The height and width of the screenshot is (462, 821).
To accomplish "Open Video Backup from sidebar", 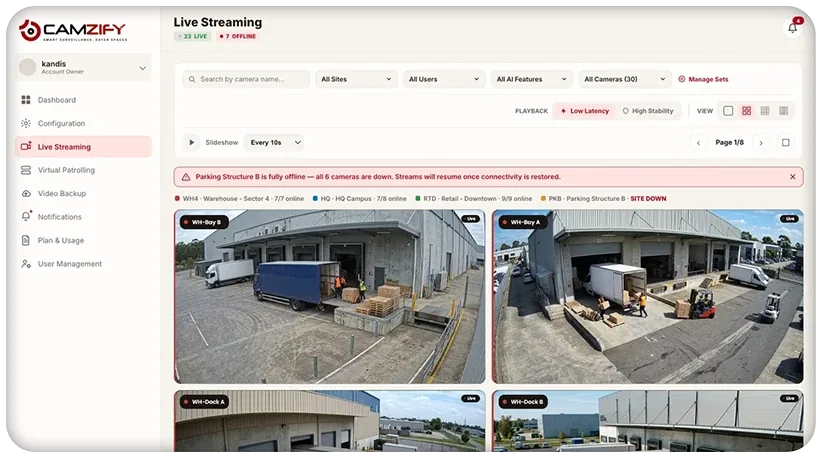I will tap(83, 193).
